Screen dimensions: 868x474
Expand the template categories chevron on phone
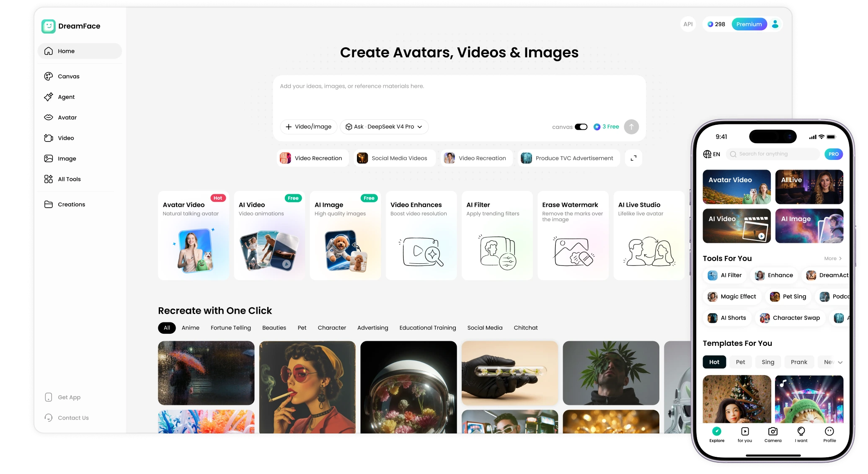(840, 362)
